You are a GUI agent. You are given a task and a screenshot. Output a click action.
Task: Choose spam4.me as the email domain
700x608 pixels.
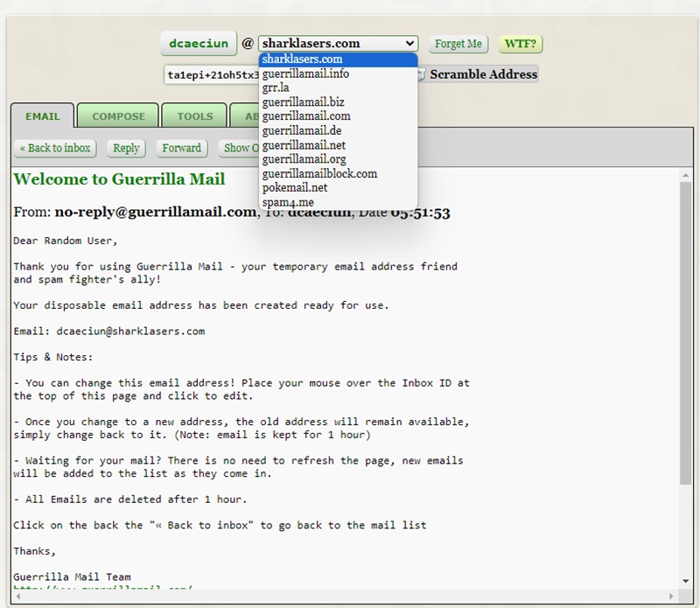pos(289,202)
